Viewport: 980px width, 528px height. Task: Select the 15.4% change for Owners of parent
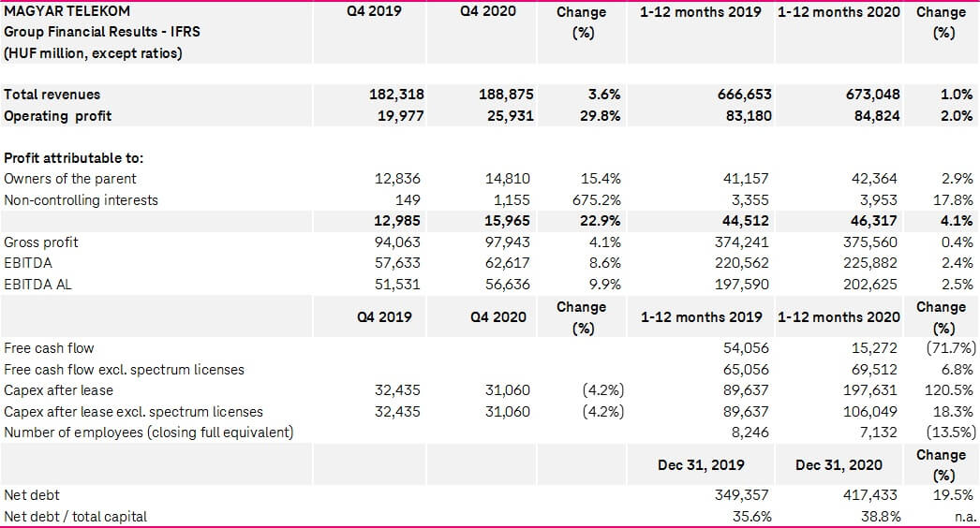point(601,179)
